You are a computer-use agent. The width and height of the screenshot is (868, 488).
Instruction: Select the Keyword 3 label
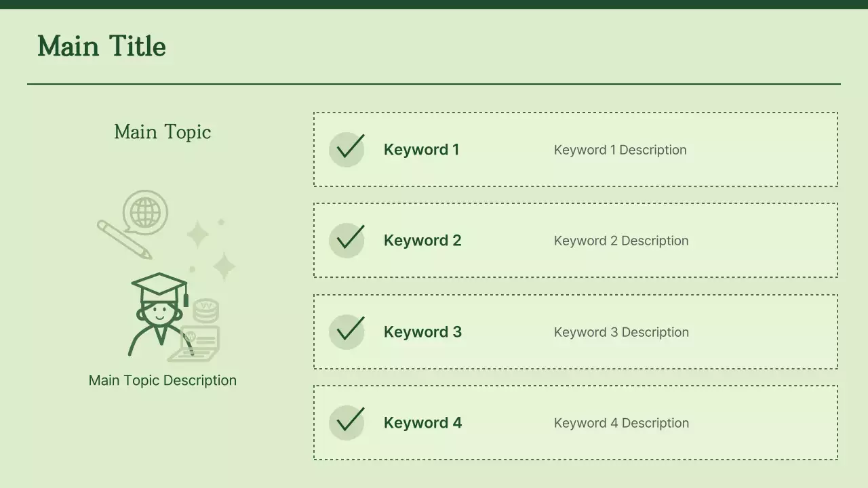[x=422, y=332]
